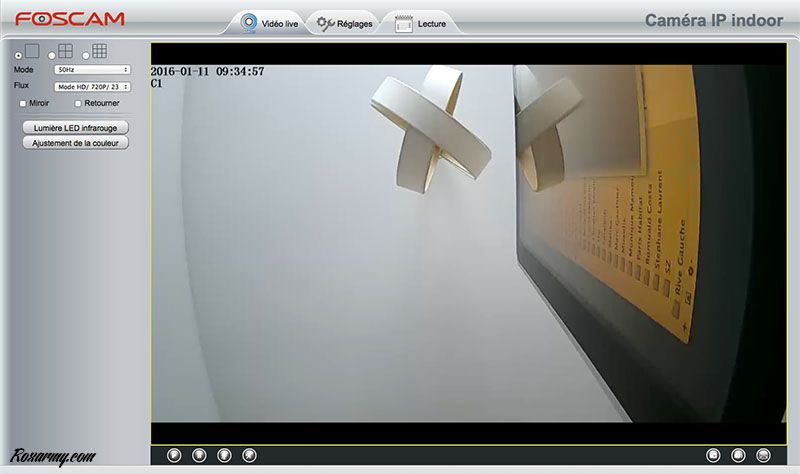
Task: Take a snapshot using the bottom-right camera icon
Action: (x=713, y=455)
